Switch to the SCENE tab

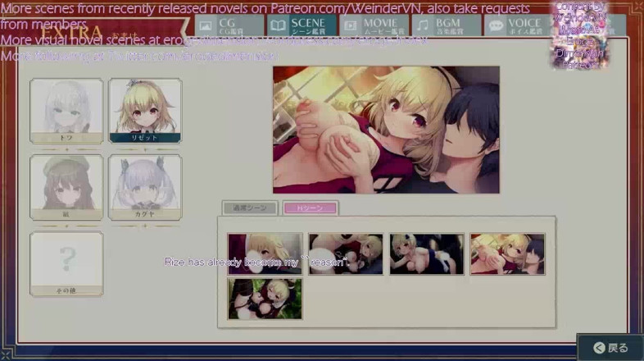tap(302, 25)
